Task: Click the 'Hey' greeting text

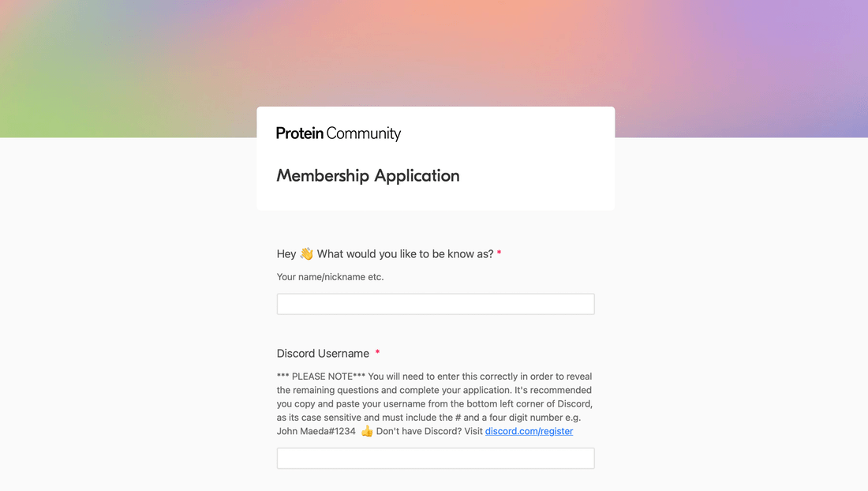Action: tap(286, 253)
